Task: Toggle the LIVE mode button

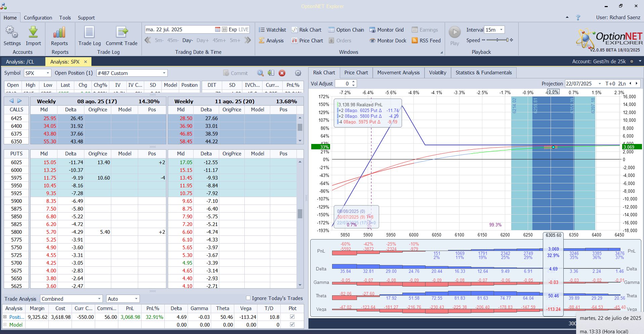Action: click(244, 30)
